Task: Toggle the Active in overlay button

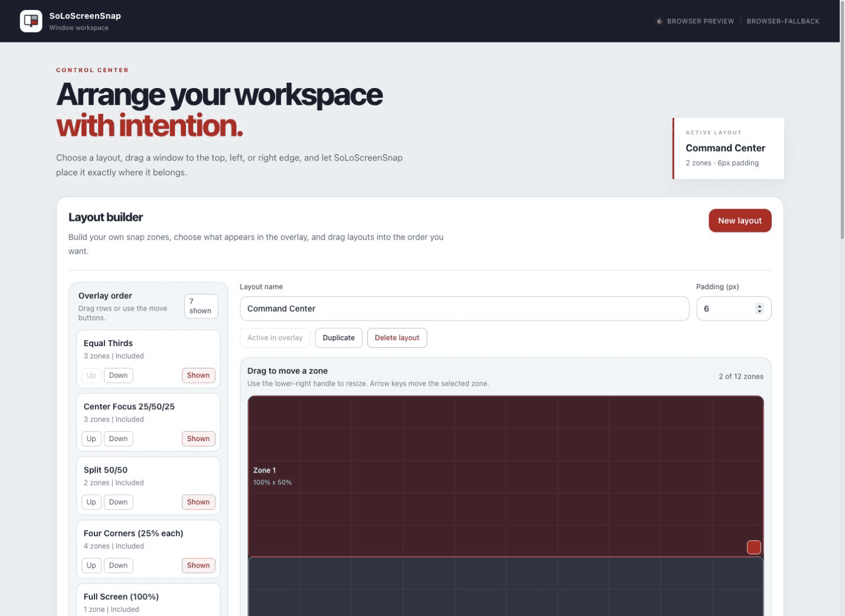Action: (275, 338)
